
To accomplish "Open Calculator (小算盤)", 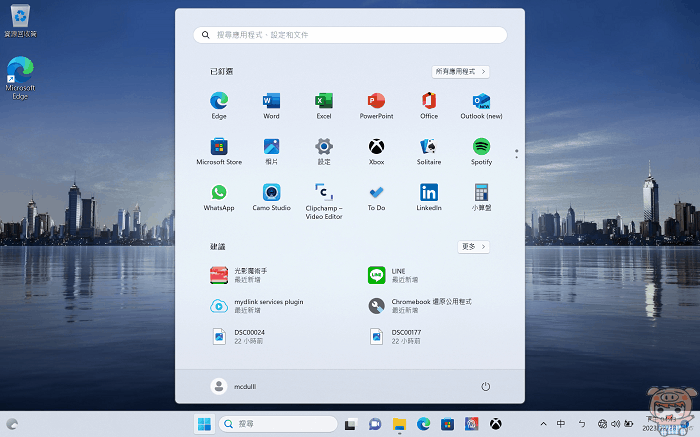I will (481, 198).
